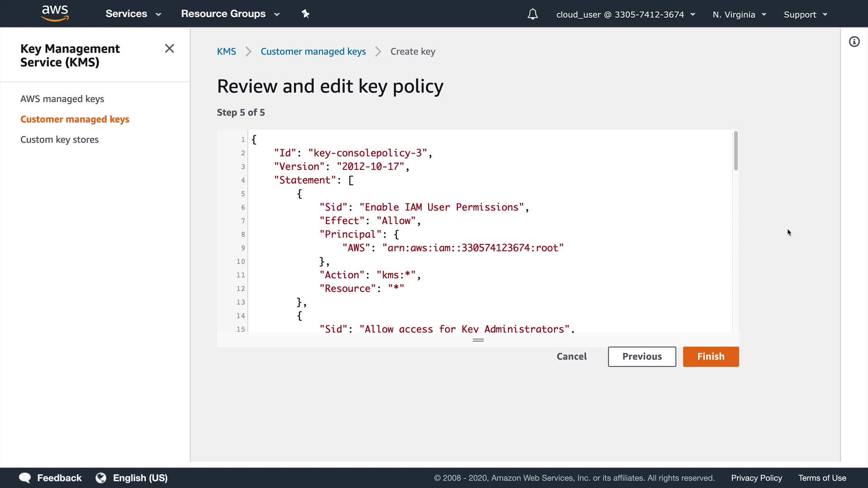The image size is (868, 488).
Task: Open the info panel icon
Action: tap(854, 42)
